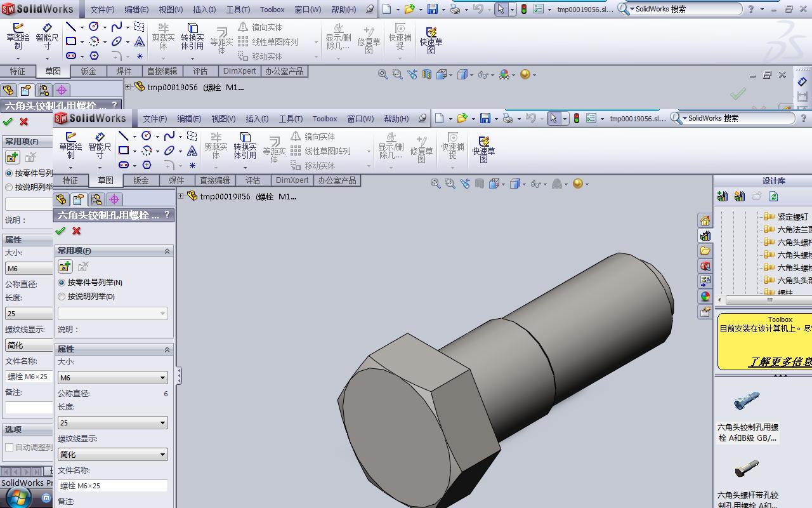Collapse the Properties section in front panel
The image size is (812, 508).
167,350
